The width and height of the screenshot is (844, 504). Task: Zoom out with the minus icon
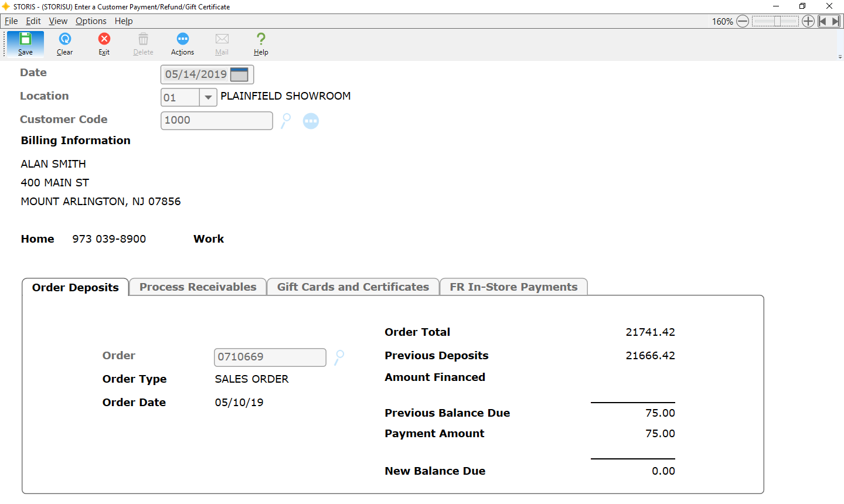pos(743,21)
